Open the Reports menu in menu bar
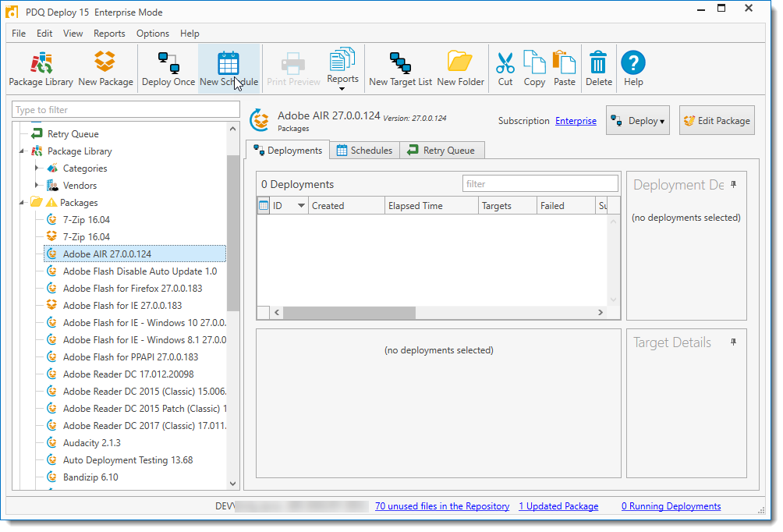Screen dimensions: 783x532 click(x=109, y=34)
